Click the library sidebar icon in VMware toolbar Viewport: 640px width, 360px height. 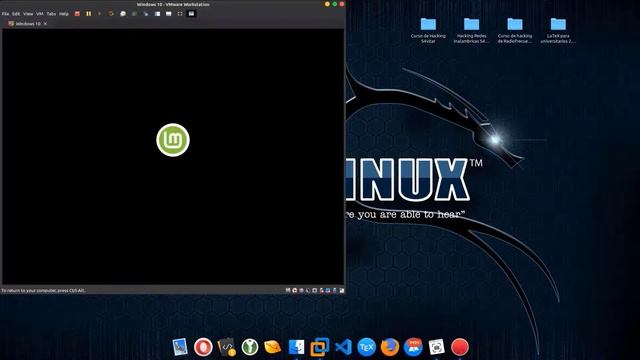157,14
